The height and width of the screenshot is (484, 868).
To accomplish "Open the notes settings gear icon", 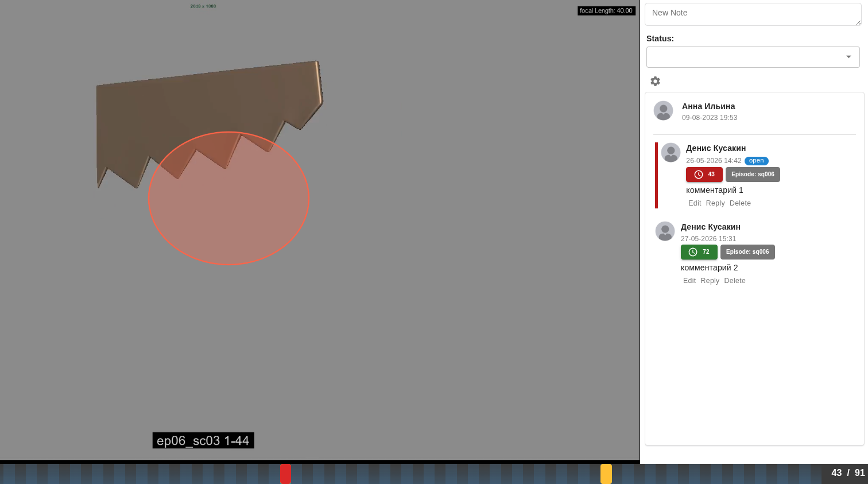I will (655, 81).
